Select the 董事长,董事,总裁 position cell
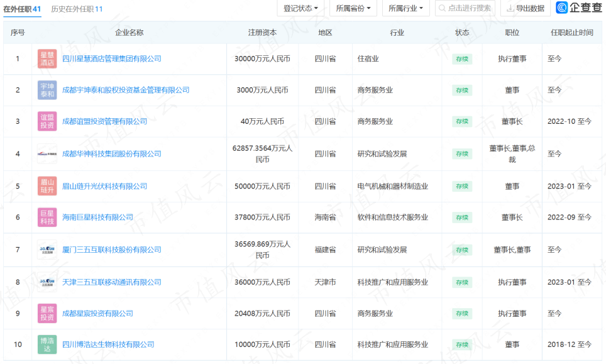Screen dimensions: 606x364 coord(512,154)
